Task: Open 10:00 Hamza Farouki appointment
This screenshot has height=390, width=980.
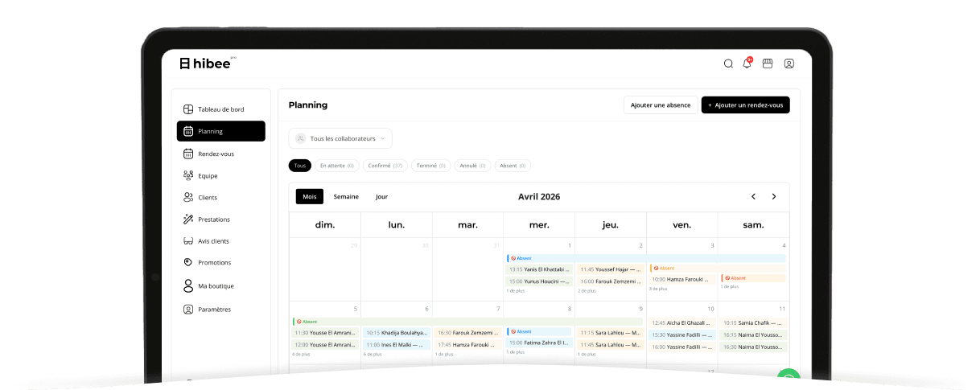Action: click(681, 279)
